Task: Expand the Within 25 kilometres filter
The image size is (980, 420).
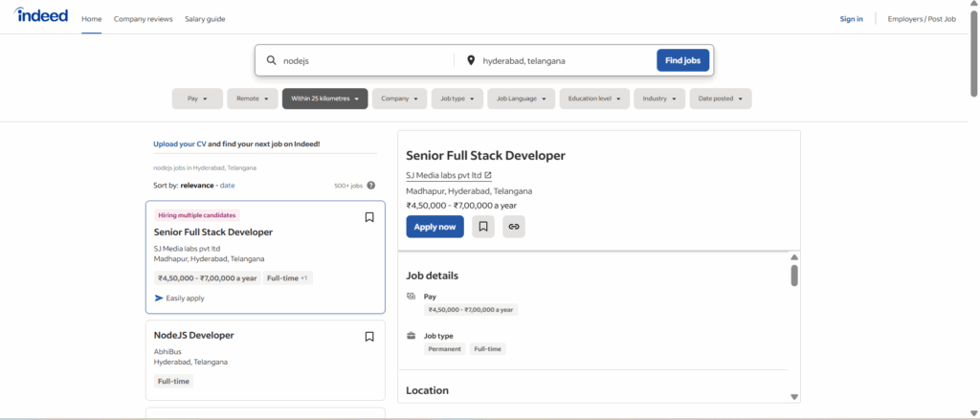Action: tap(325, 99)
